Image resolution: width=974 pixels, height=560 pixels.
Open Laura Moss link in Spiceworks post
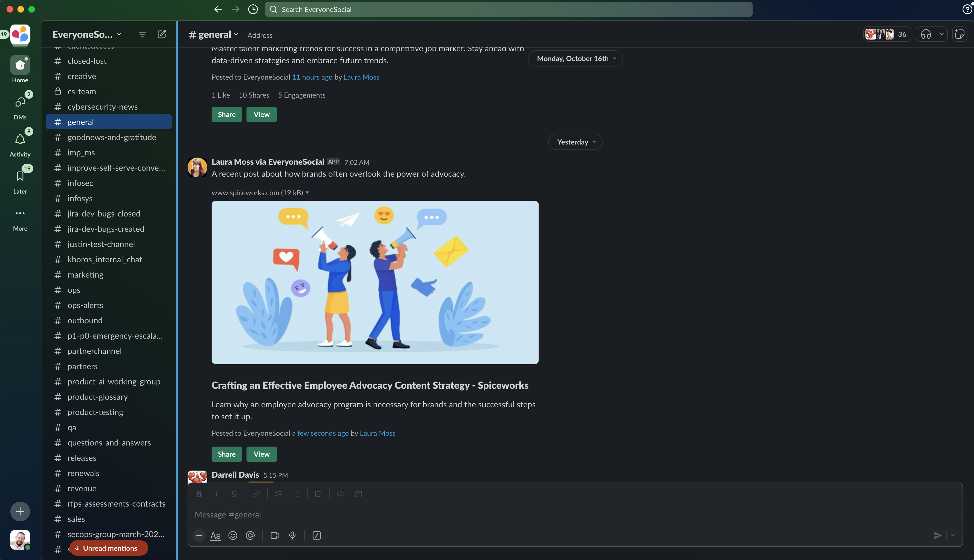[377, 433]
